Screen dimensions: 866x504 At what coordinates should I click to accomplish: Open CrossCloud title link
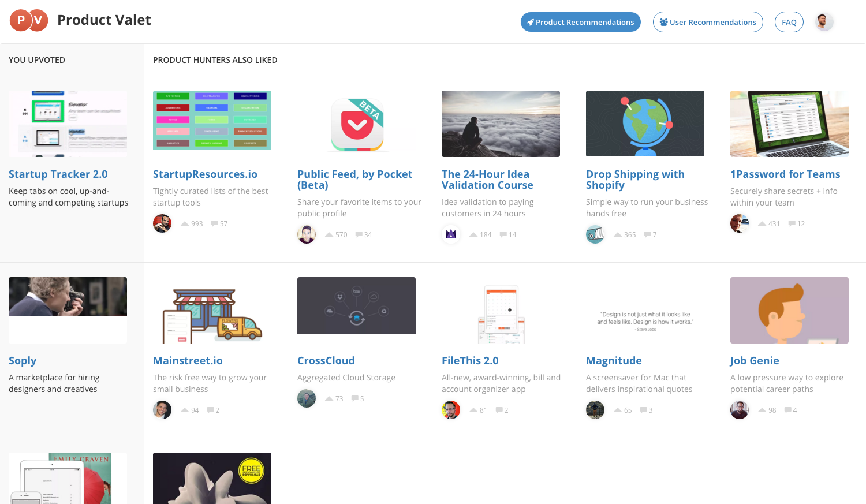(326, 361)
